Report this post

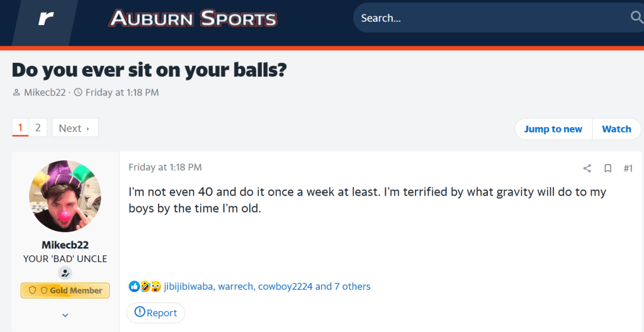point(156,312)
